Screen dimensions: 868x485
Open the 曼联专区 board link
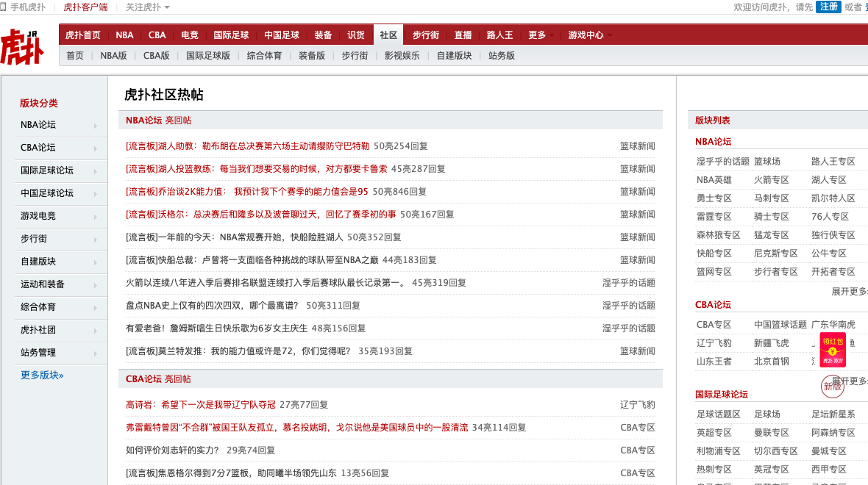(771, 433)
